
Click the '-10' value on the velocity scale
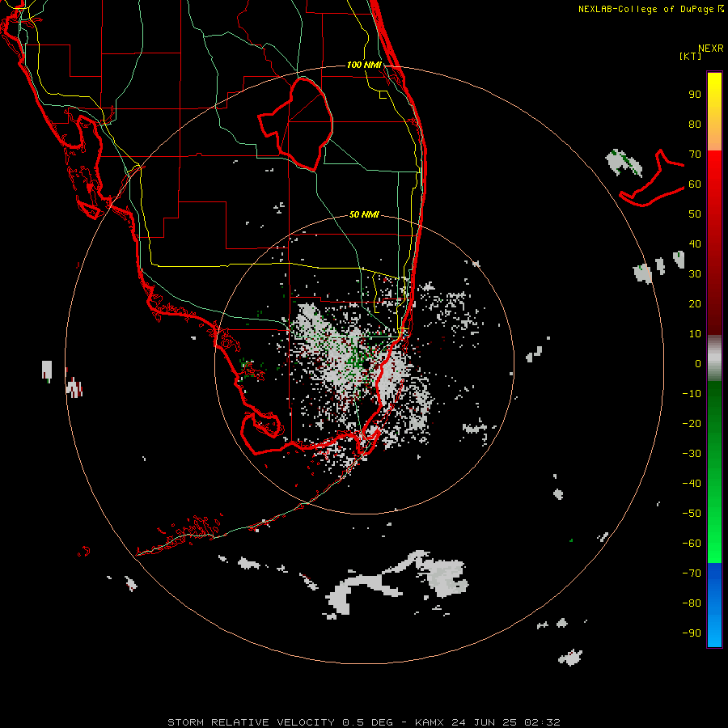coord(692,394)
